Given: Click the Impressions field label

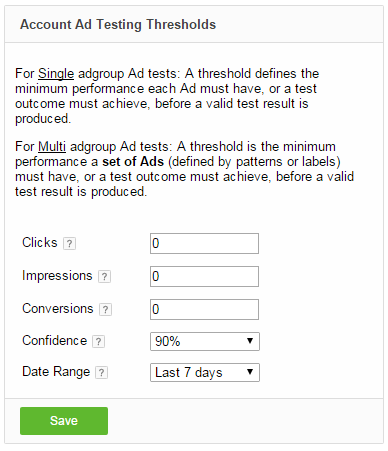Looking at the screenshot, I should 57,276.
